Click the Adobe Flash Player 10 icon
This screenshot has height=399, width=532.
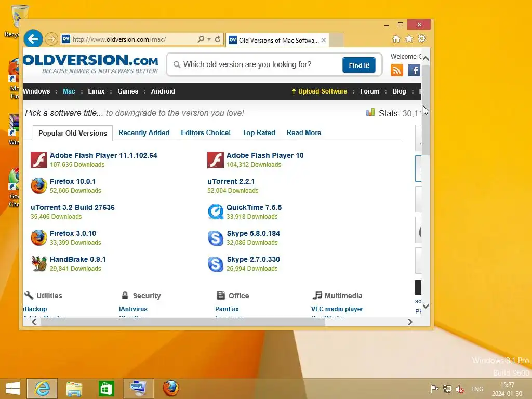pyautogui.click(x=216, y=160)
